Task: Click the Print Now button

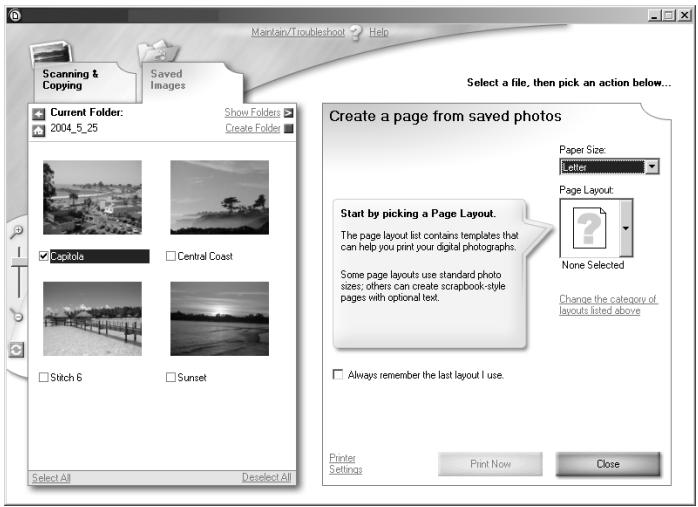Action: click(x=490, y=464)
